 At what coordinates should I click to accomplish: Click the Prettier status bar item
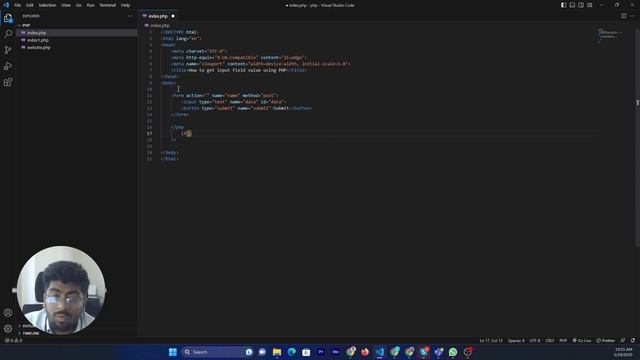(x=605, y=340)
